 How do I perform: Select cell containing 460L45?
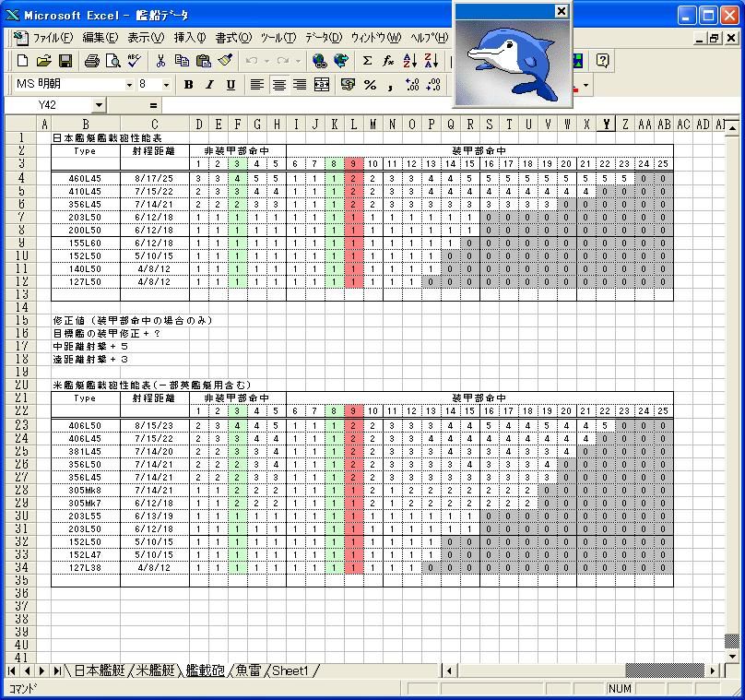pyautogui.click(x=86, y=179)
